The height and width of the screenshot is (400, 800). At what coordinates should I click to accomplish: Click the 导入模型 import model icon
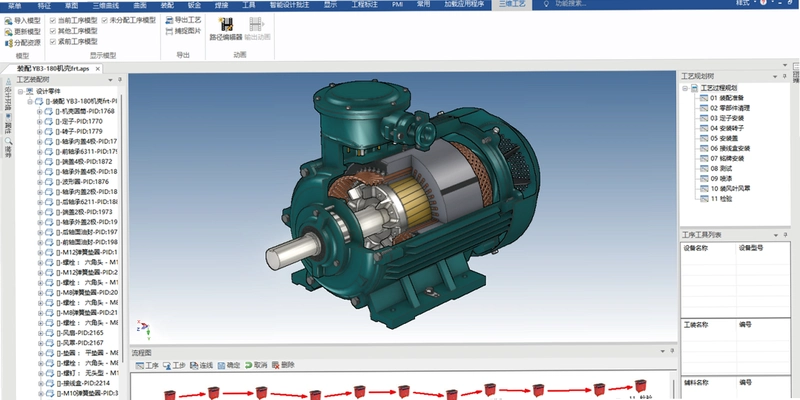click(x=8, y=21)
